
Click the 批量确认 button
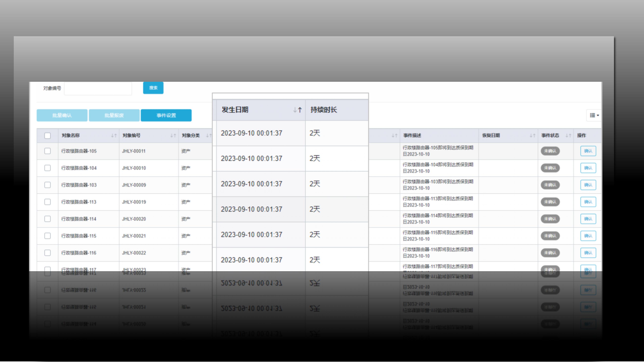click(x=62, y=115)
